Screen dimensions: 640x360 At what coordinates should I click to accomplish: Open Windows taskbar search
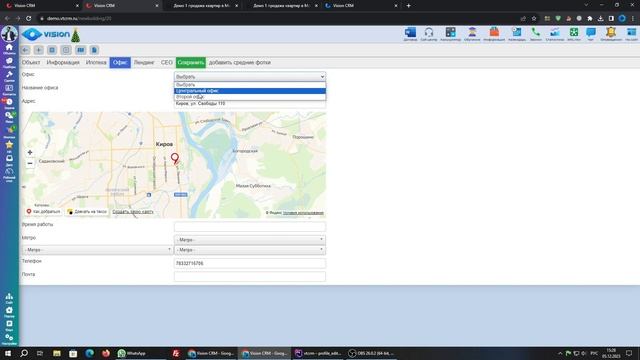(x=24, y=353)
